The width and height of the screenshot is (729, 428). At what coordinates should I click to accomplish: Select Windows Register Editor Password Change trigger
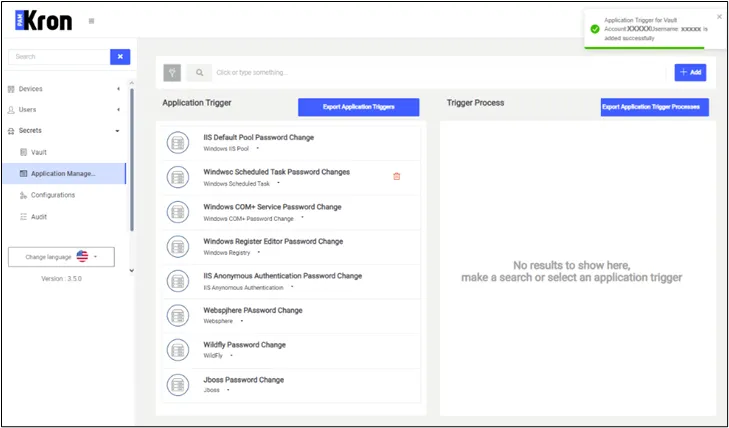click(x=292, y=247)
